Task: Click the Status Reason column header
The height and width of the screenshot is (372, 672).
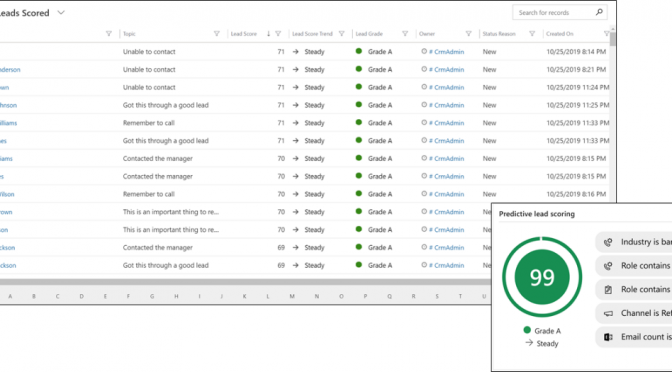Action: (x=499, y=34)
